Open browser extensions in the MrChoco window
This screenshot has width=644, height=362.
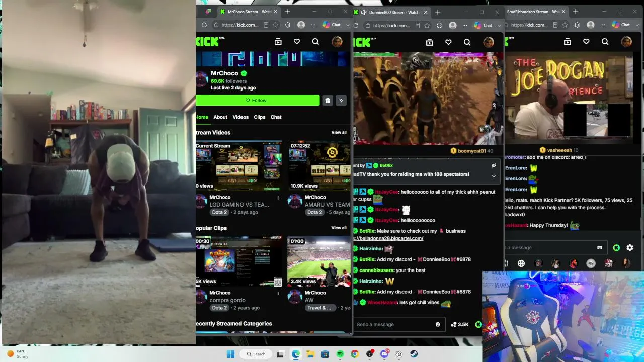287,25
